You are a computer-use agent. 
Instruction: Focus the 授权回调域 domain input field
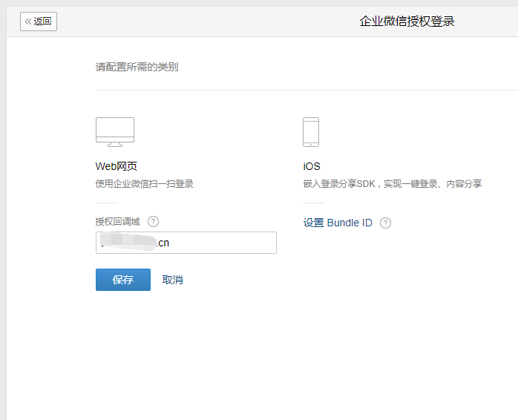[x=186, y=243]
